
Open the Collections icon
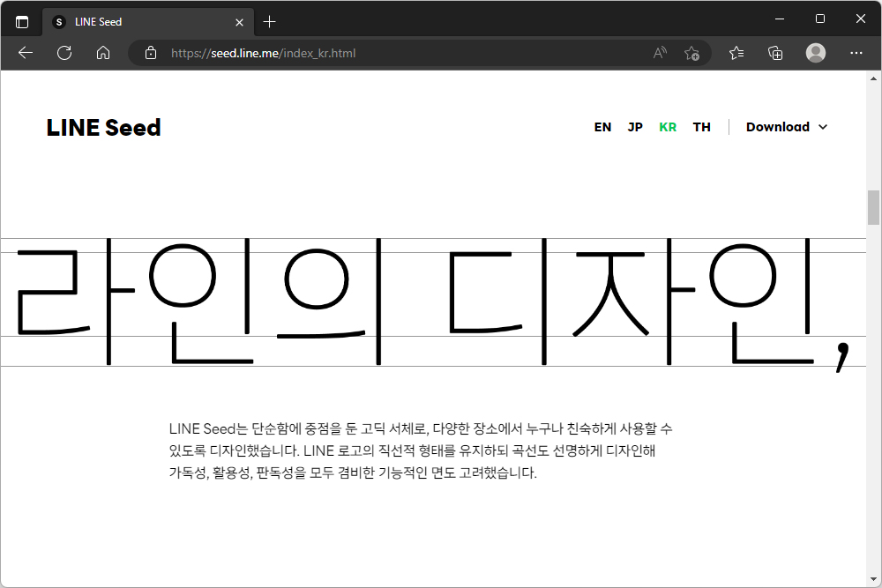click(x=775, y=54)
